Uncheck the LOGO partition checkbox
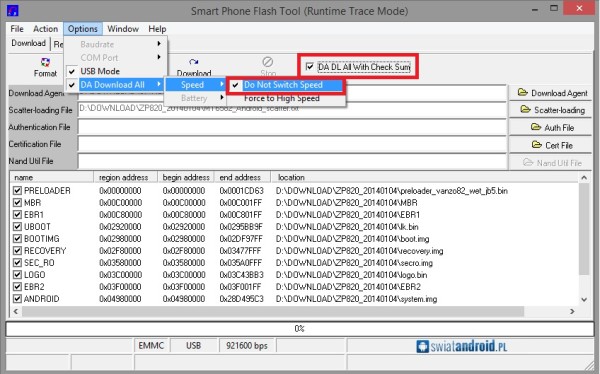Screen dimensions: 600x374 pos(17,274)
